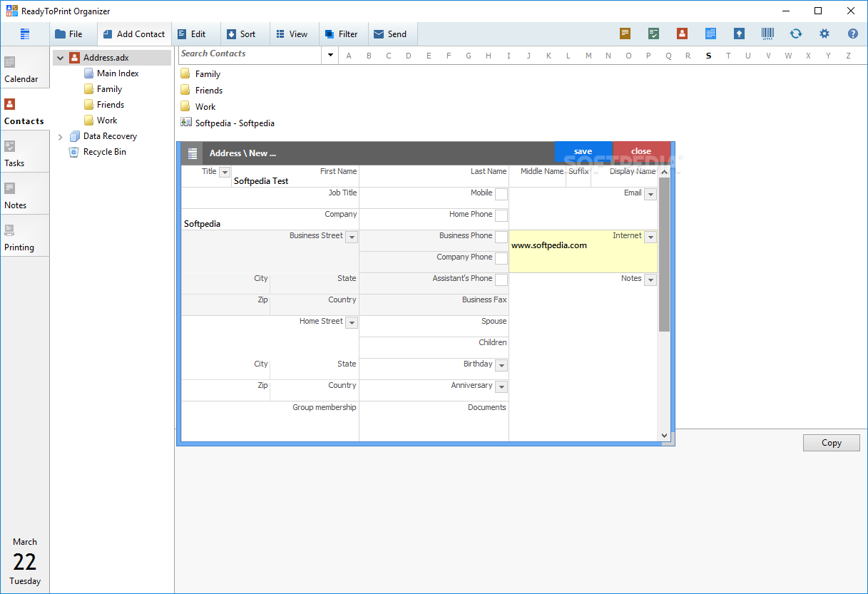
Task: Open the hamburger list menu icon
Action: [25, 34]
